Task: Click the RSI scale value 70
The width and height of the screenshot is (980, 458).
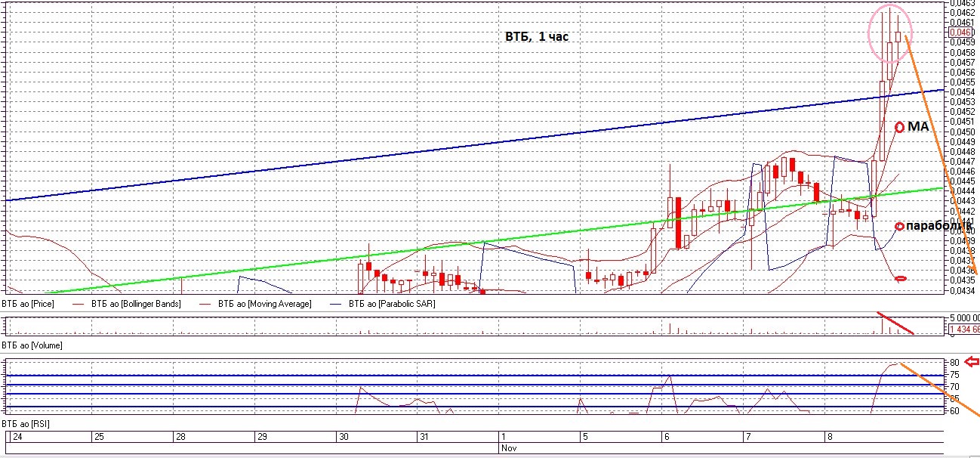Action: (954, 387)
